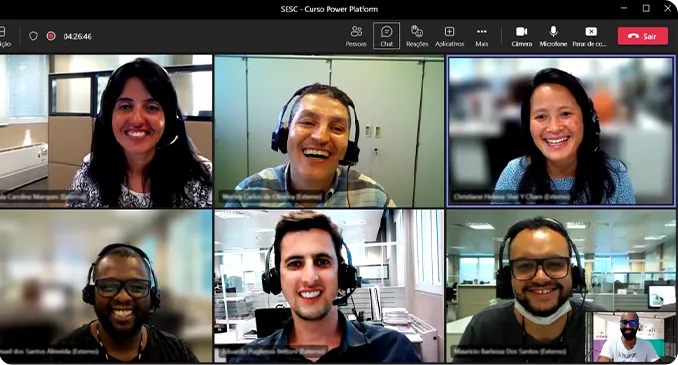Click the shield security icon
Viewport: 678px width, 365px height.
tap(33, 36)
